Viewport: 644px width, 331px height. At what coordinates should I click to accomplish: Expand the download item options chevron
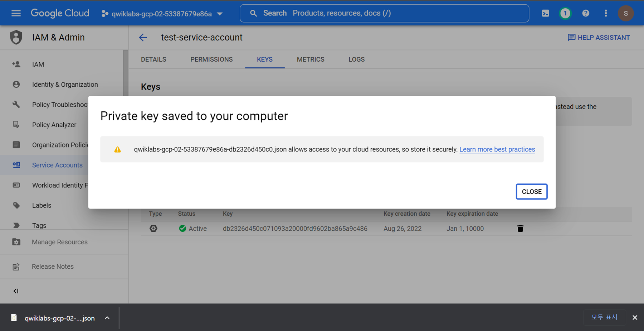(x=107, y=318)
